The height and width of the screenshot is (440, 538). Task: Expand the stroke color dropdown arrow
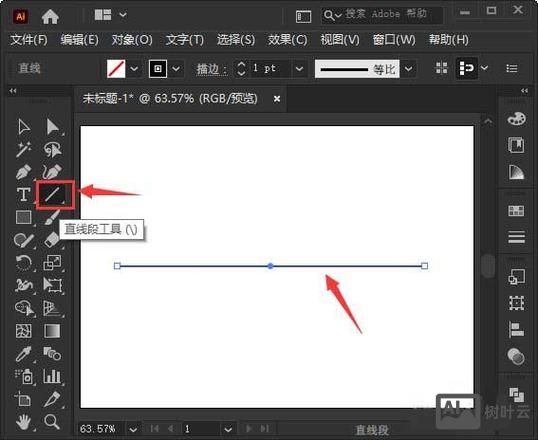(x=176, y=69)
